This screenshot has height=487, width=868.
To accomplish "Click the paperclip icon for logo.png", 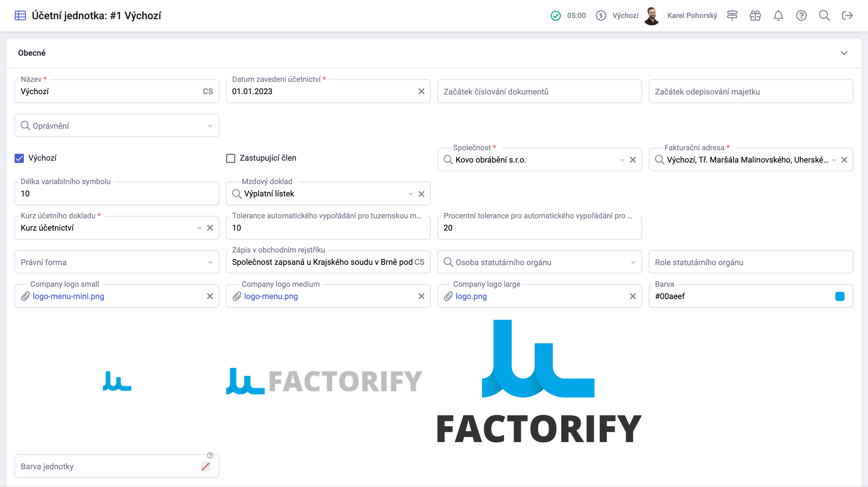I will pyautogui.click(x=448, y=296).
